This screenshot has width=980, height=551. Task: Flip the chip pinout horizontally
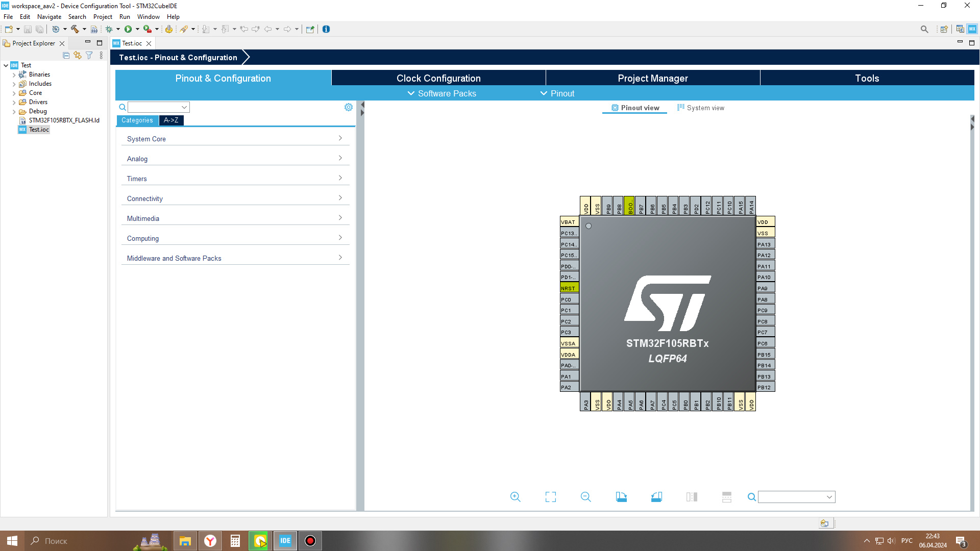click(692, 497)
